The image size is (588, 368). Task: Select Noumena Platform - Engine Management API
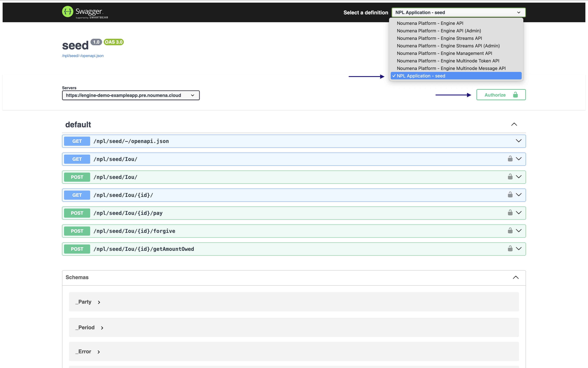(444, 53)
